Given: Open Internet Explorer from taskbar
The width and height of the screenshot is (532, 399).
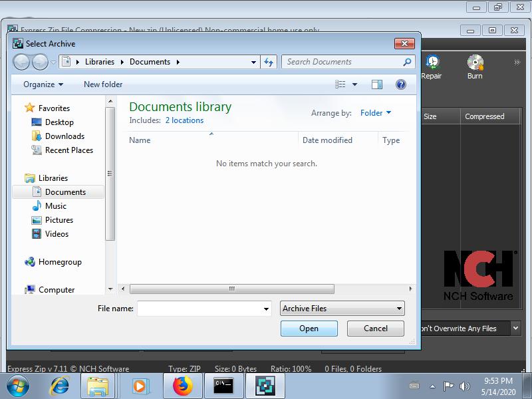Looking at the screenshot, I should (x=60, y=386).
